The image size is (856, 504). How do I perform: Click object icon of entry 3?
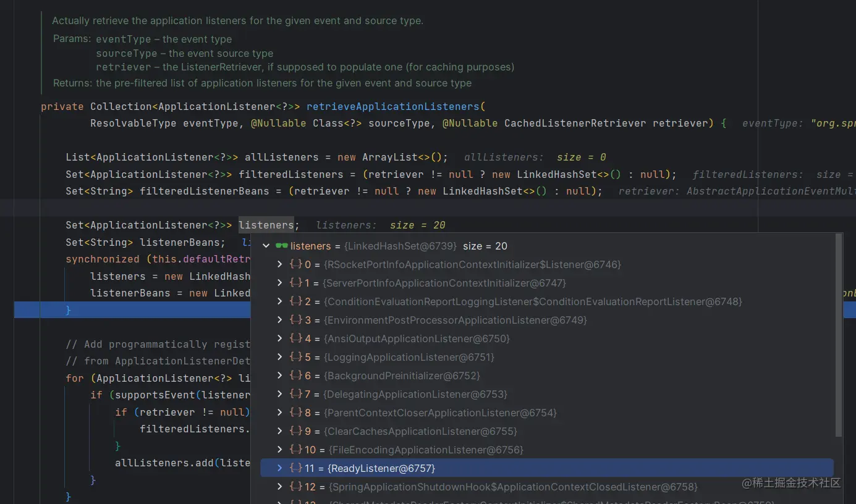click(295, 320)
